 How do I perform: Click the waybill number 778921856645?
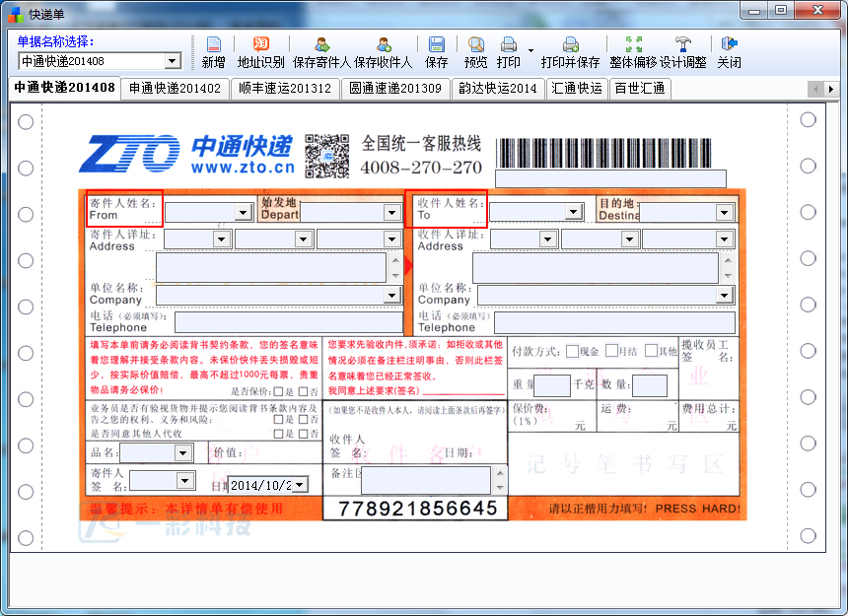pyautogui.click(x=417, y=508)
